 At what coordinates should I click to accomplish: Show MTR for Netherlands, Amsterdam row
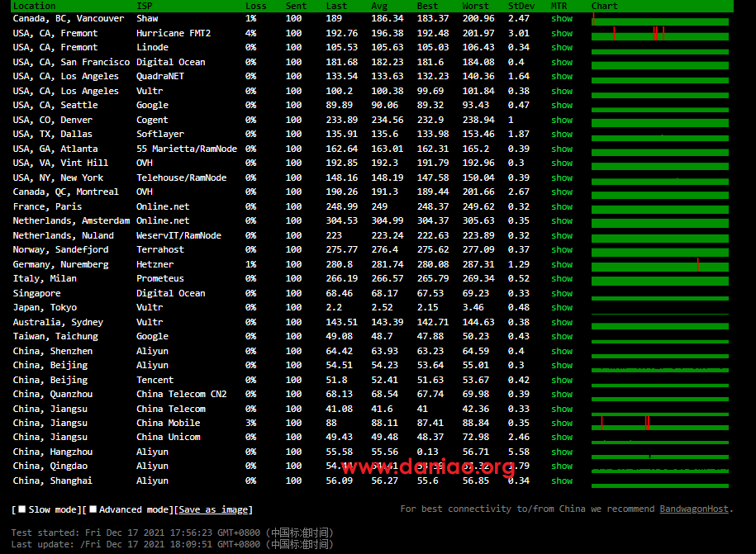(x=562, y=220)
